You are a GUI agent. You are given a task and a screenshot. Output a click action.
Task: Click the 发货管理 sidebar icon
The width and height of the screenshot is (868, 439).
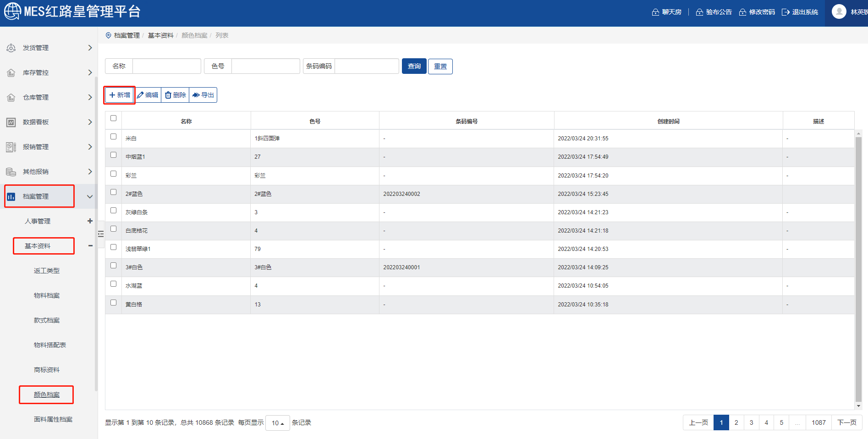[x=11, y=48]
